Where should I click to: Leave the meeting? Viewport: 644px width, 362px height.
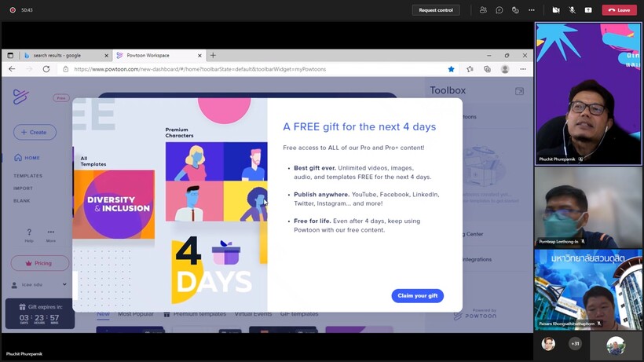pos(619,10)
